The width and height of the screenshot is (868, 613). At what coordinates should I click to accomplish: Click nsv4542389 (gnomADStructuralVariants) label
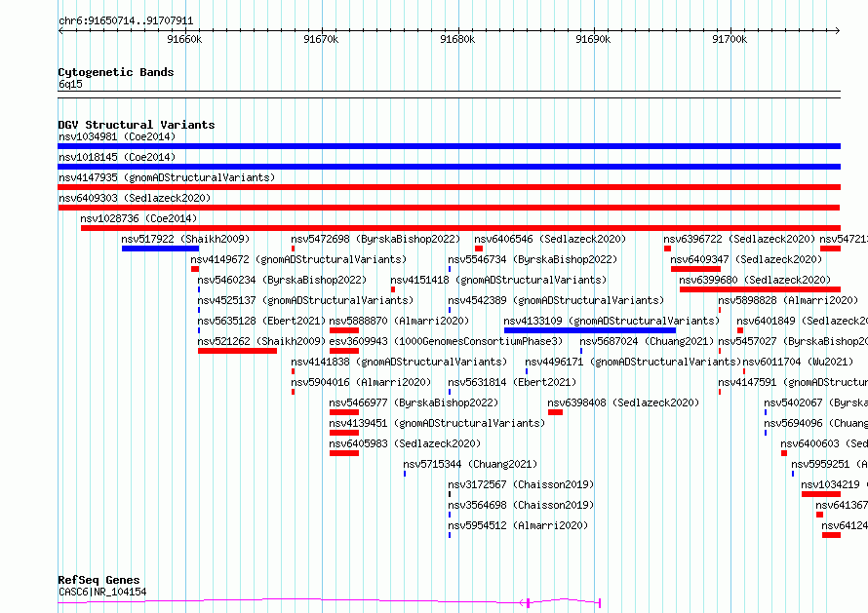point(556,300)
